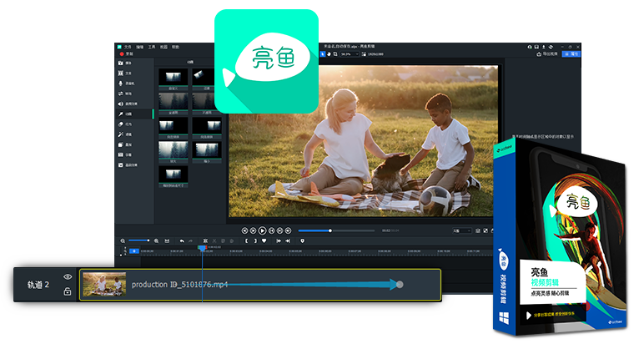Open the Behaviors panel icon

[x=121, y=124]
